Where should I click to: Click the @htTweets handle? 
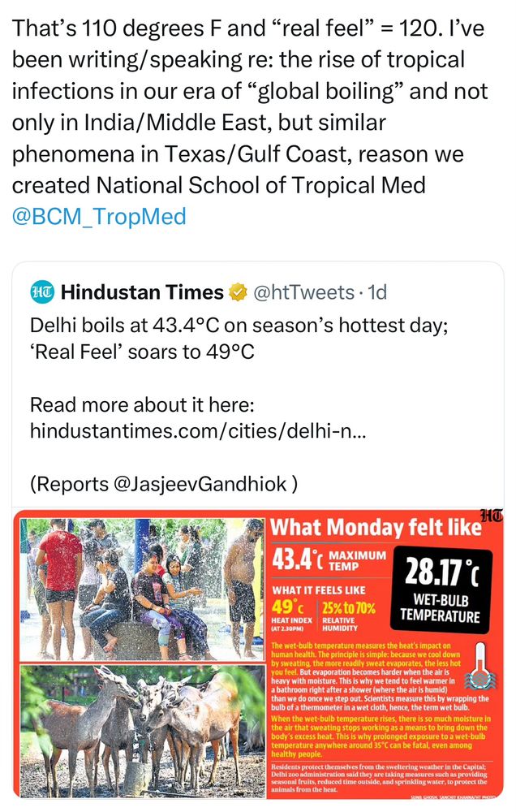pos(304,292)
